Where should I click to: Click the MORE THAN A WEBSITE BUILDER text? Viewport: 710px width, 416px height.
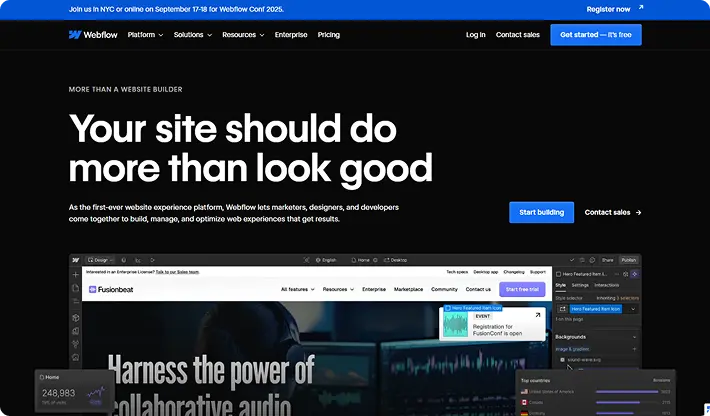tap(125, 90)
